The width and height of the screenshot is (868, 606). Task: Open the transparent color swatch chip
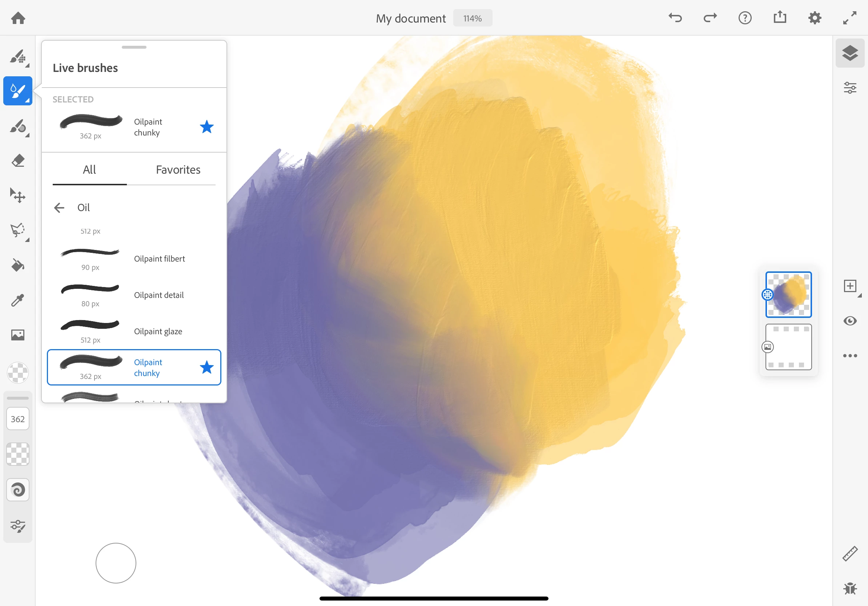coord(18,372)
